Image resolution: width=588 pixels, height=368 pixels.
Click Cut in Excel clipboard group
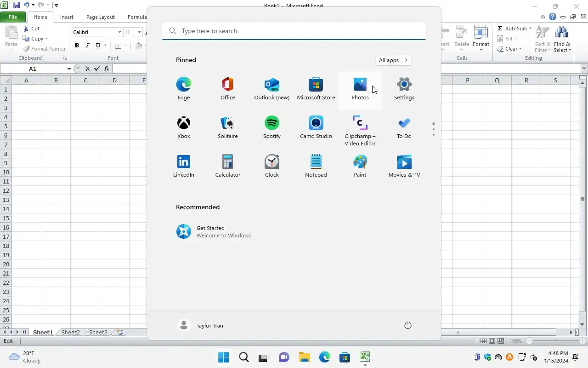coord(31,29)
